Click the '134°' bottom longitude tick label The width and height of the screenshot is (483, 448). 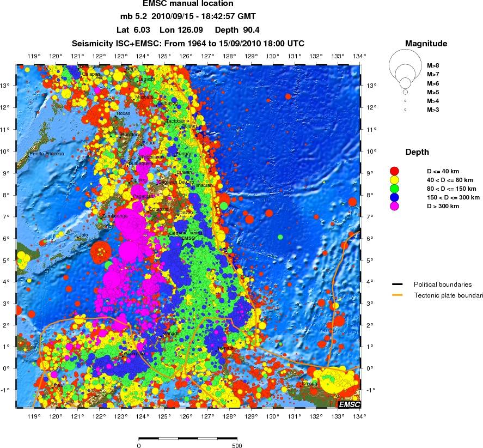[x=359, y=416]
